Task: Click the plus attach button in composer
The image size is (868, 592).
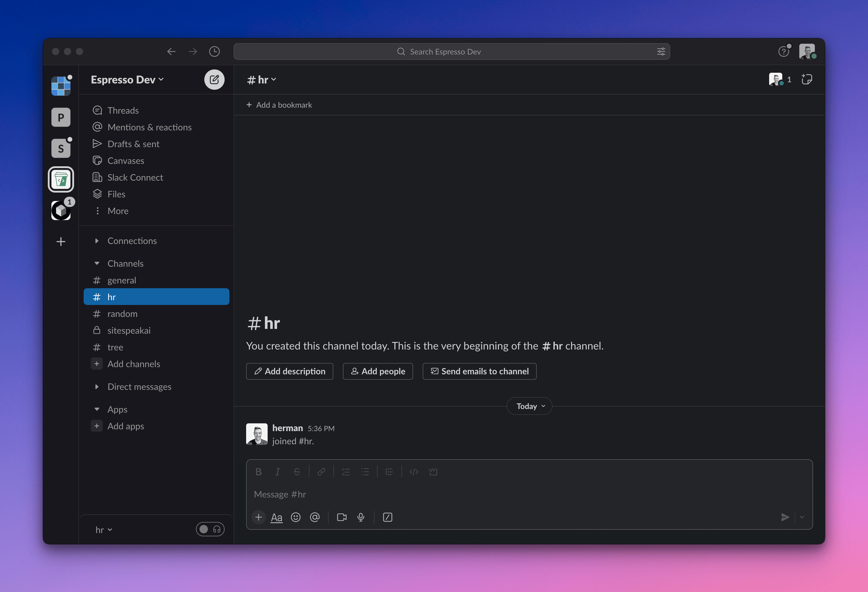Action: pyautogui.click(x=259, y=517)
